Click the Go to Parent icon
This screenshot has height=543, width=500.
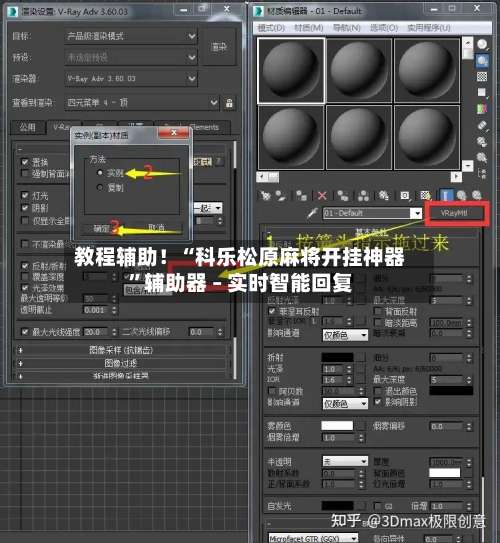[x=461, y=195]
